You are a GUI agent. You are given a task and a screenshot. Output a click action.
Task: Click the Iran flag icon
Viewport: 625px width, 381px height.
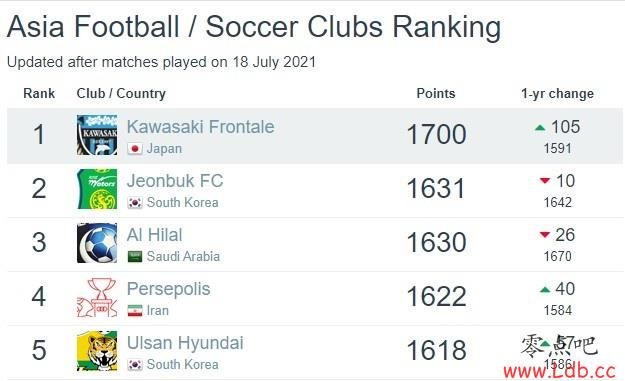(x=135, y=310)
